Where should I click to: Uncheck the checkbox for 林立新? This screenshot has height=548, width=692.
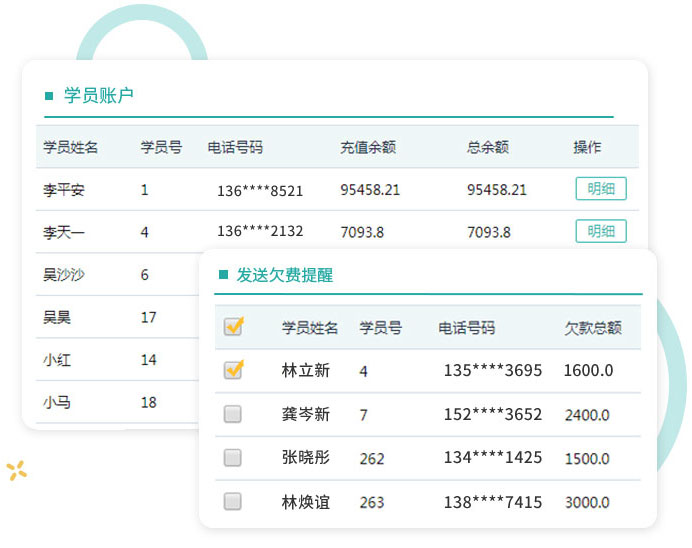coord(233,370)
